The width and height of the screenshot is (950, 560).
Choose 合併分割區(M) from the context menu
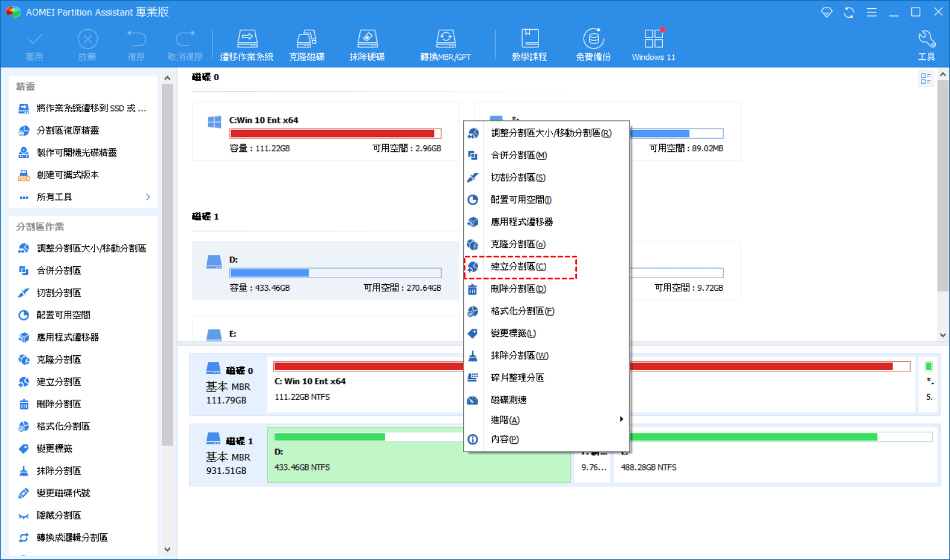pyautogui.click(x=546, y=155)
